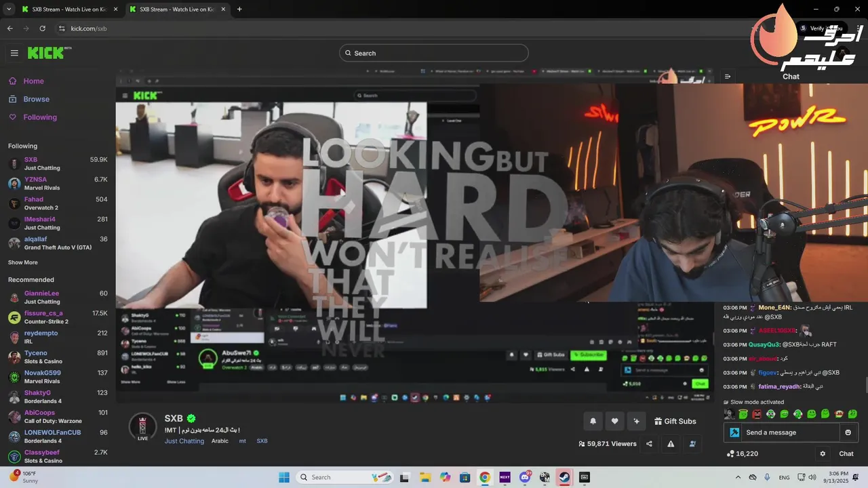
Task: Open ShaktyG recommended channel
Action: pyautogui.click(x=58, y=396)
